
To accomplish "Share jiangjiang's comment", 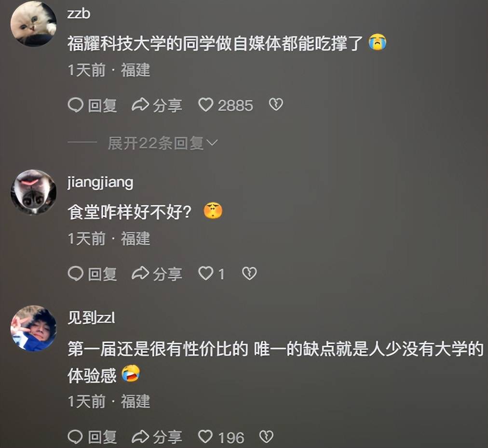I will (157, 274).
